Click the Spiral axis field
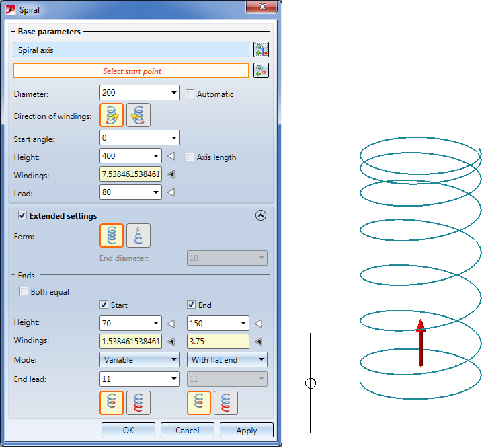 pyautogui.click(x=131, y=50)
